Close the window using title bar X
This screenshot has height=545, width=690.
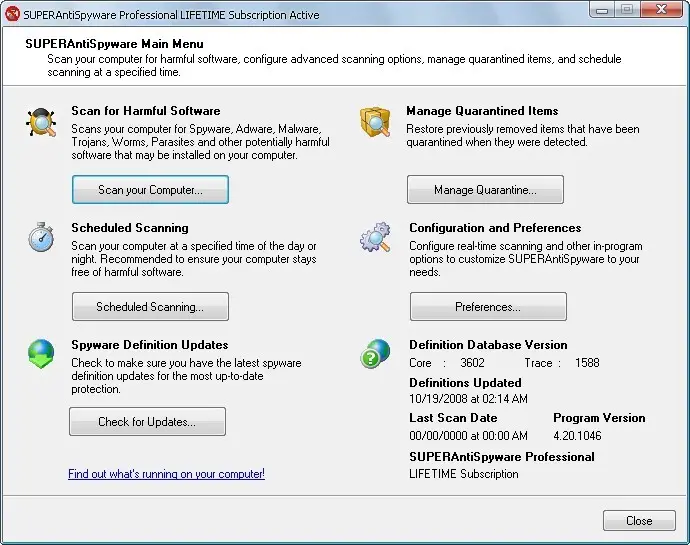(661, 9)
